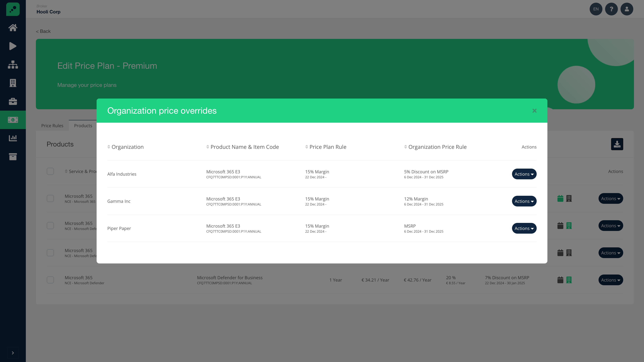
Task: Open the briefcase icon in sidebar
Action: [x=13, y=101]
